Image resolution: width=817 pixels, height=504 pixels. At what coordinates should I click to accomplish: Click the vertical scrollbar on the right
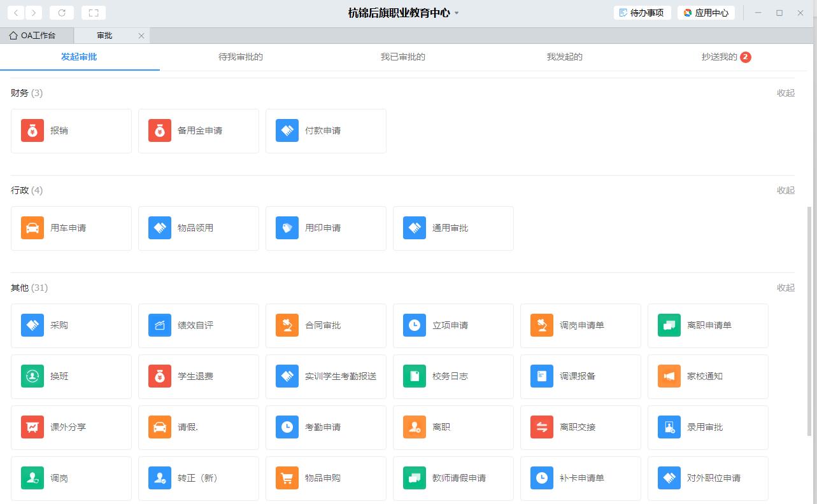pyautogui.click(x=810, y=318)
